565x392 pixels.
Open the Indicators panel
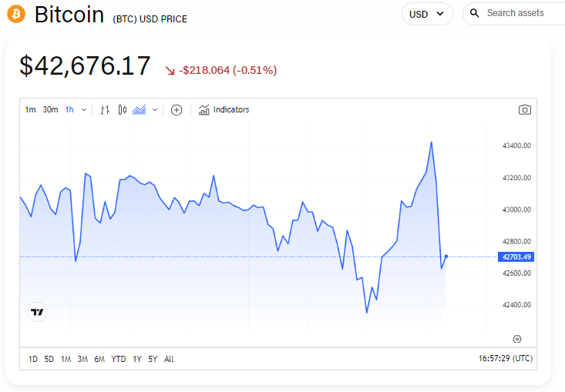224,110
